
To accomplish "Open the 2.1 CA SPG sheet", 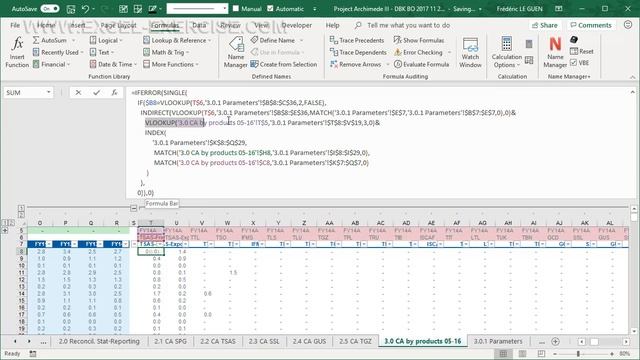I will 170,341.
